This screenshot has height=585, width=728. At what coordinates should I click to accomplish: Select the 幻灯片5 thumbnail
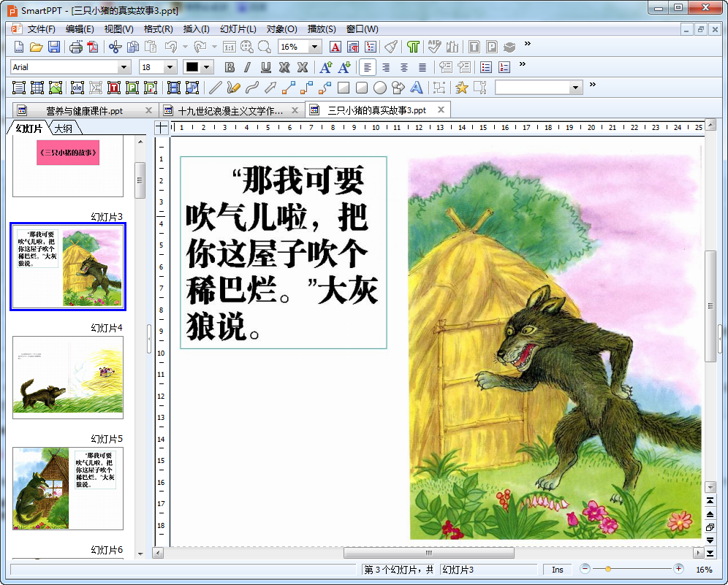coord(68,489)
